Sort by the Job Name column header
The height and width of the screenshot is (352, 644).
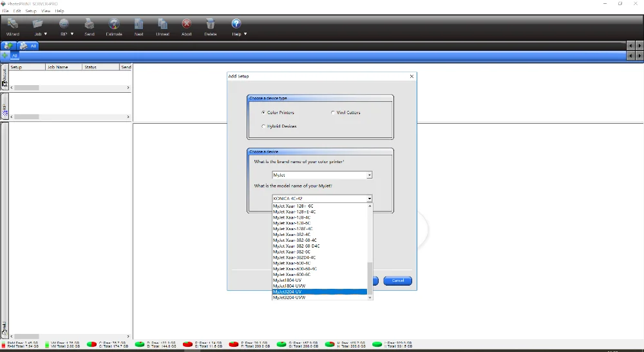click(64, 67)
